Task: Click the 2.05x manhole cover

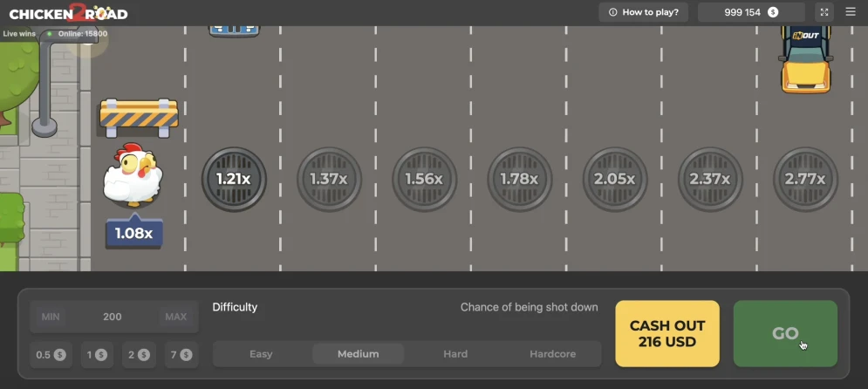Action: 615,179
